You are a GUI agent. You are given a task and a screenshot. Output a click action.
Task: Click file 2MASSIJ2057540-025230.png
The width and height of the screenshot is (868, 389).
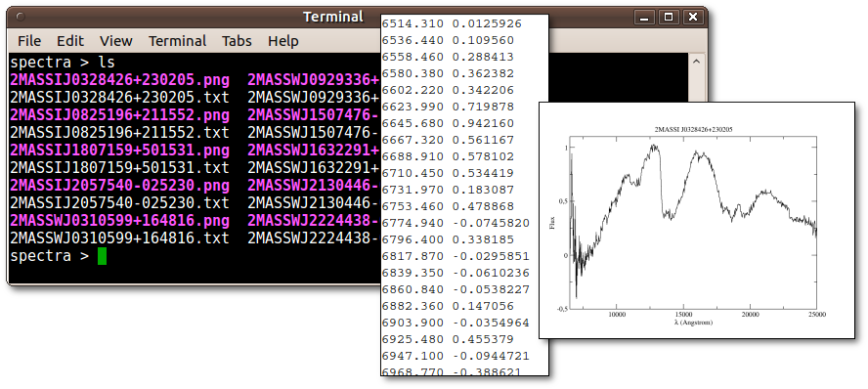click(119, 186)
